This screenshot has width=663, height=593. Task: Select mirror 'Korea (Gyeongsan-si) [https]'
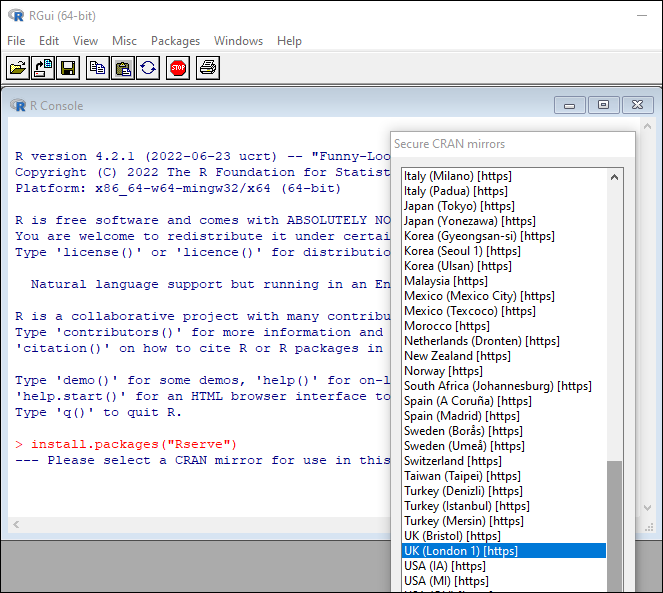[x=504, y=236]
